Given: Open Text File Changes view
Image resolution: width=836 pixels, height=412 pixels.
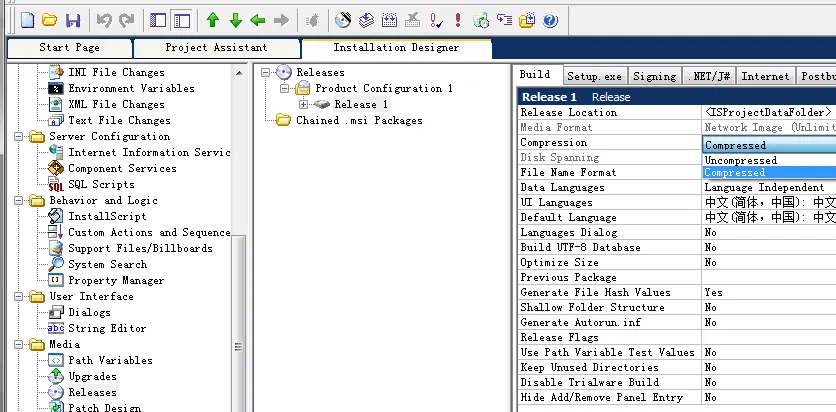Looking at the screenshot, I should click(119, 120).
